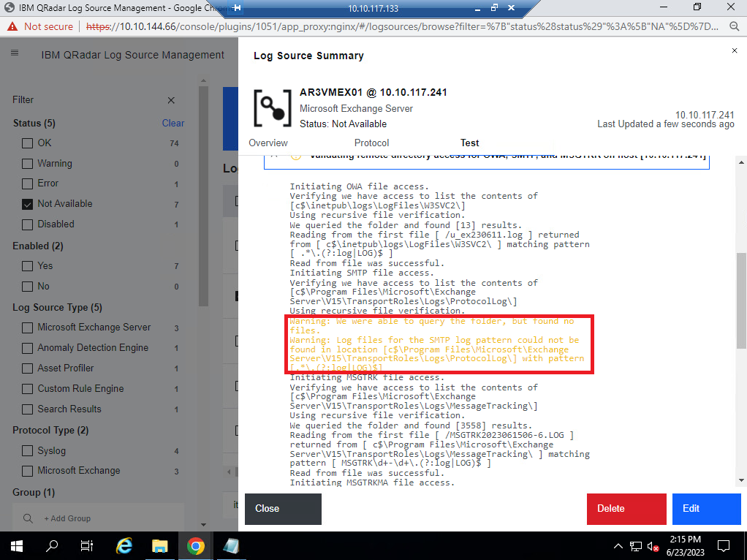Click the Group (1) heading
Viewport: 747px width, 560px height.
34,492
